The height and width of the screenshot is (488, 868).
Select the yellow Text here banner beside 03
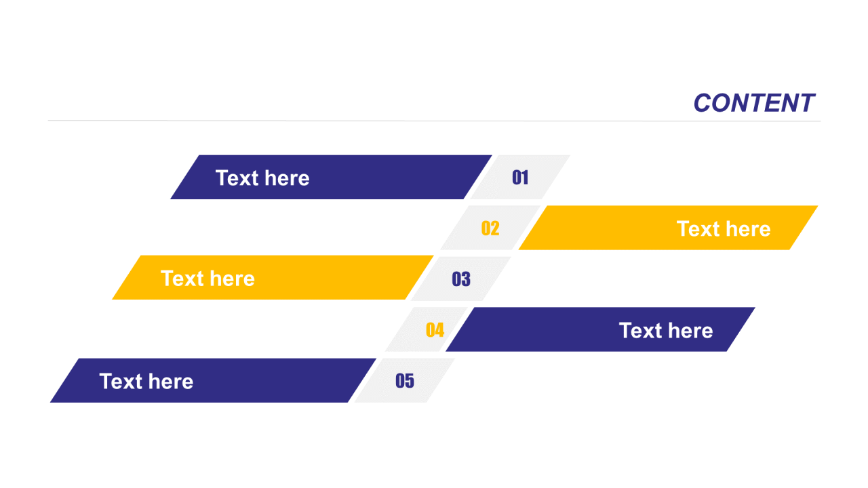[273, 277]
